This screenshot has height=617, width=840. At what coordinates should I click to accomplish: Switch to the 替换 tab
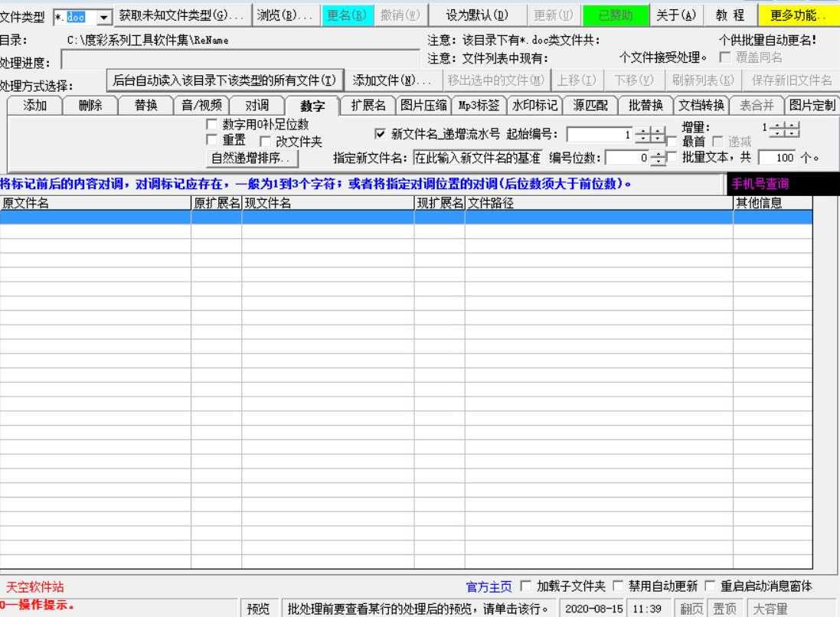(145, 106)
